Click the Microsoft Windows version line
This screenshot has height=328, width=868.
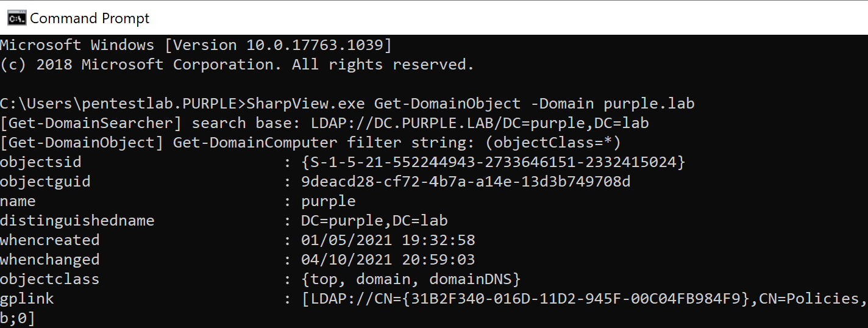[x=196, y=45]
